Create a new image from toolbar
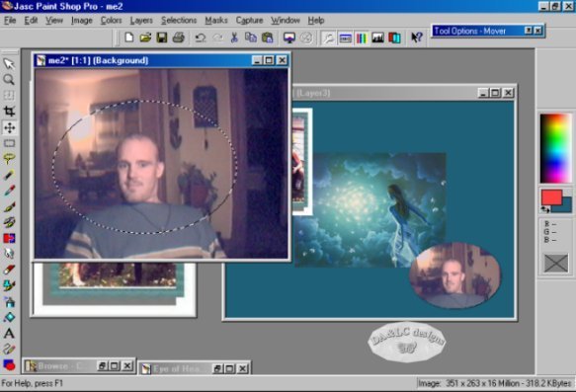This screenshot has width=576, height=392. point(129,38)
